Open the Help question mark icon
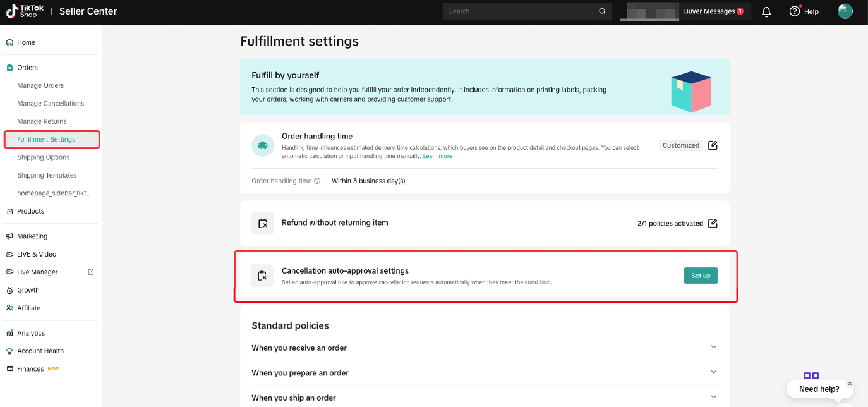This screenshot has width=868, height=407. [795, 11]
